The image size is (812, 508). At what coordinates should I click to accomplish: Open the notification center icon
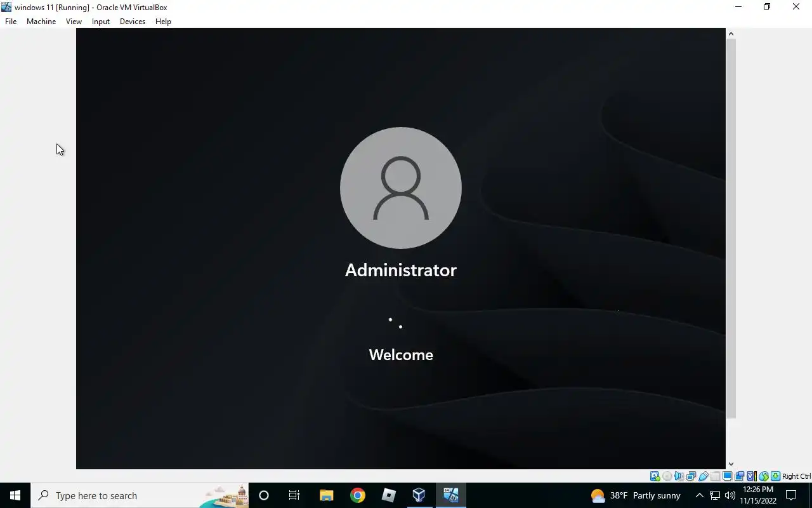coord(791,495)
